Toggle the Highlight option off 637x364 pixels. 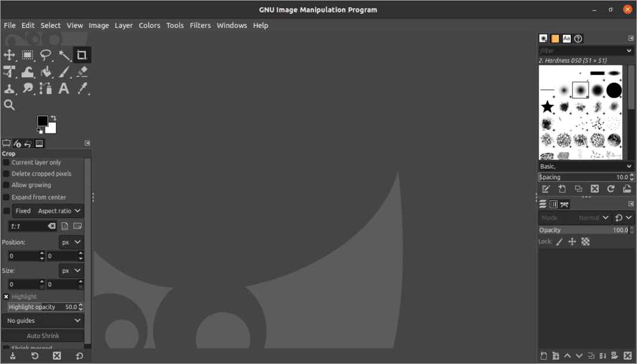click(6, 296)
